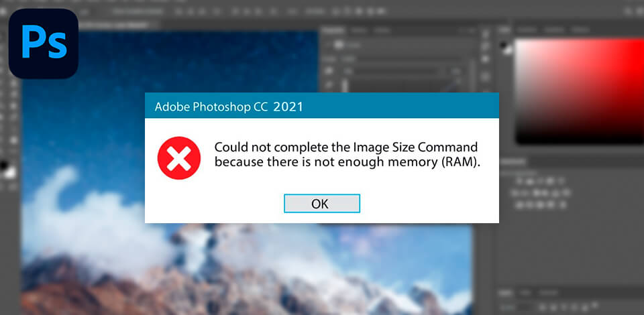Click the last adjustment icon, bottom row
This screenshot has width=644, height=315.
pos(561,204)
